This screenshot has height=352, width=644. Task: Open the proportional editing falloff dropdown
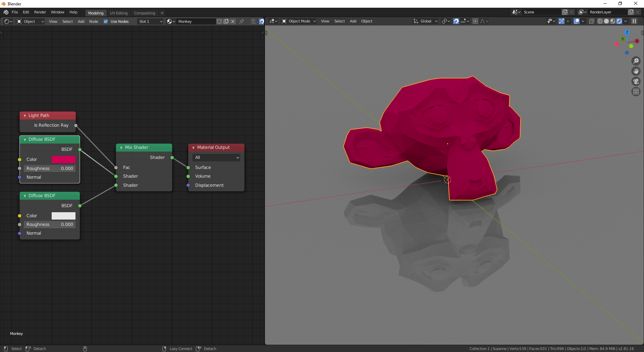(484, 21)
